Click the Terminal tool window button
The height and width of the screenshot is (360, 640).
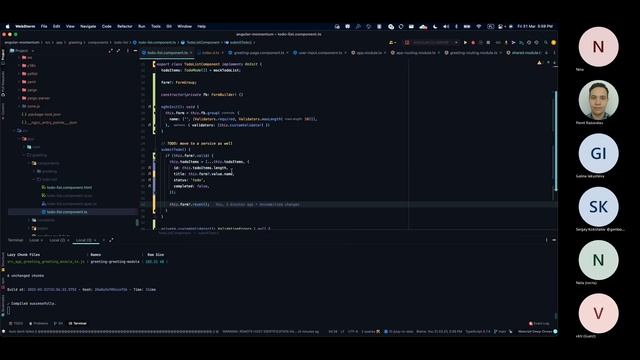click(78, 323)
